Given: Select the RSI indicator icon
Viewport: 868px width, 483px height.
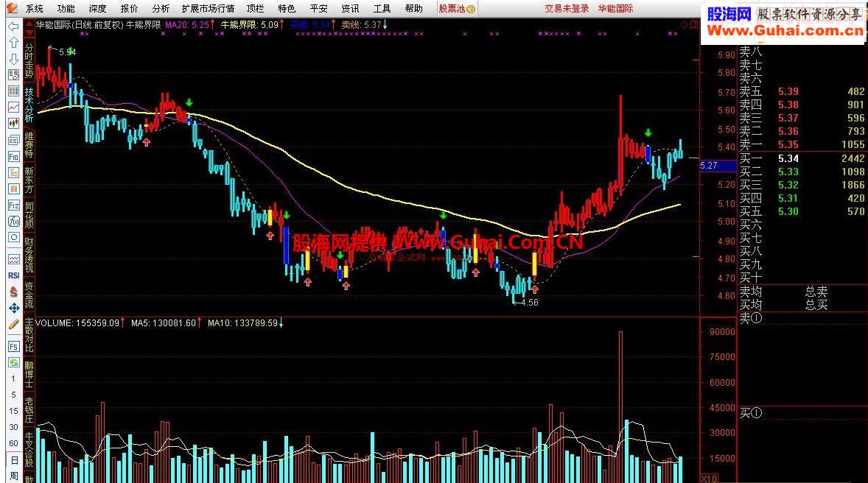Looking at the screenshot, I should (x=13, y=275).
